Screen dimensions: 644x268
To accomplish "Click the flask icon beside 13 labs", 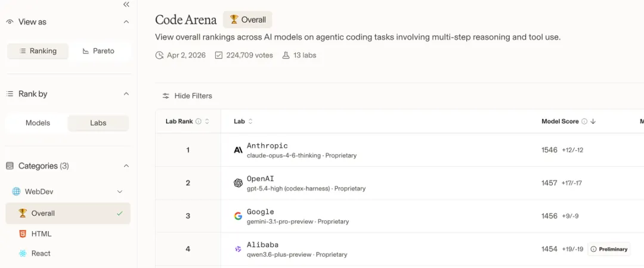I will click(286, 55).
